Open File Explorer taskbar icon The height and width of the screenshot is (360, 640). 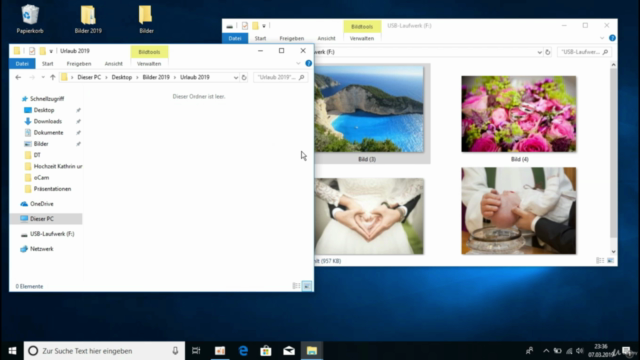pos(312,351)
